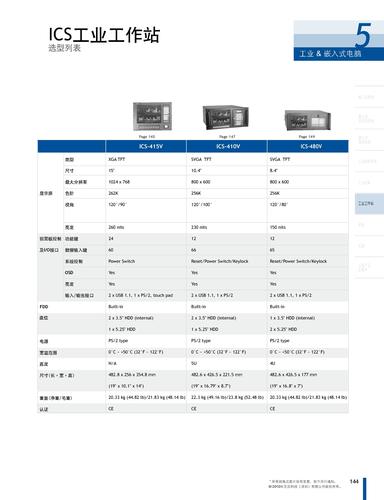Click the ICS-480V rackmount product photo
The image size is (384, 500).
pos(308,121)
